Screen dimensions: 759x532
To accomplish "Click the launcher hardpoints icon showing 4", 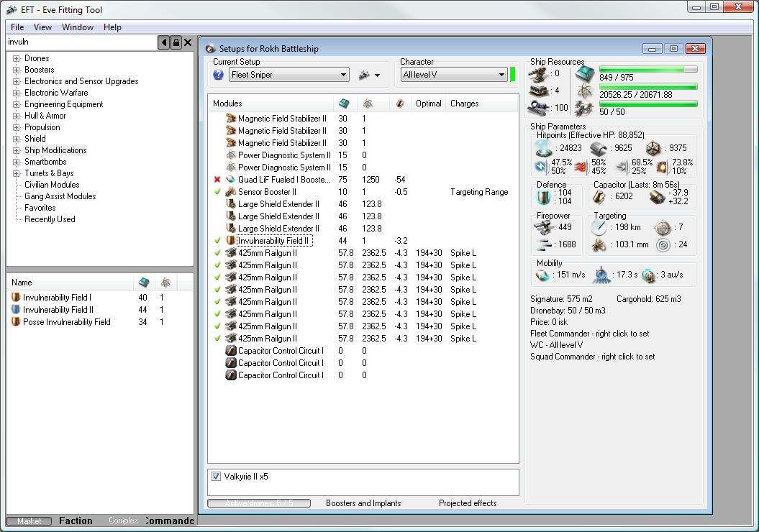I will click(539, 91).
